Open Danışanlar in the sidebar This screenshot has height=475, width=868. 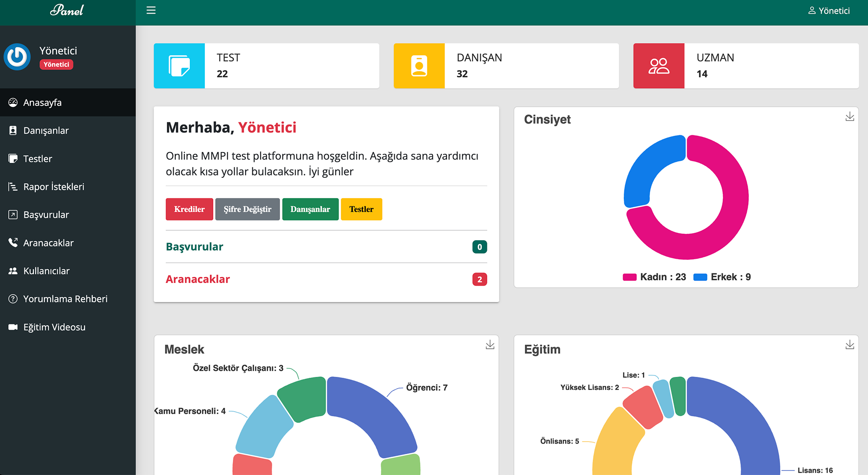(x=68, y=131)
